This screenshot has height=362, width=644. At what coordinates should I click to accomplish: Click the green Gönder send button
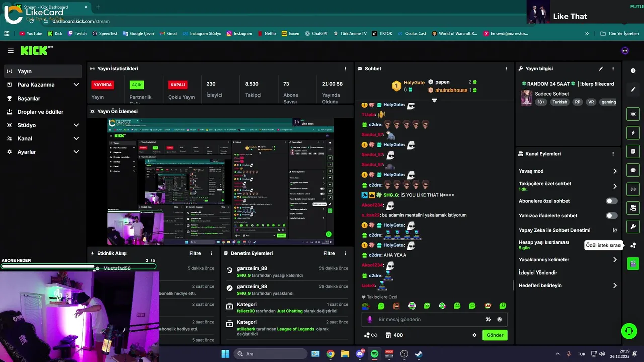pos(495,335)
